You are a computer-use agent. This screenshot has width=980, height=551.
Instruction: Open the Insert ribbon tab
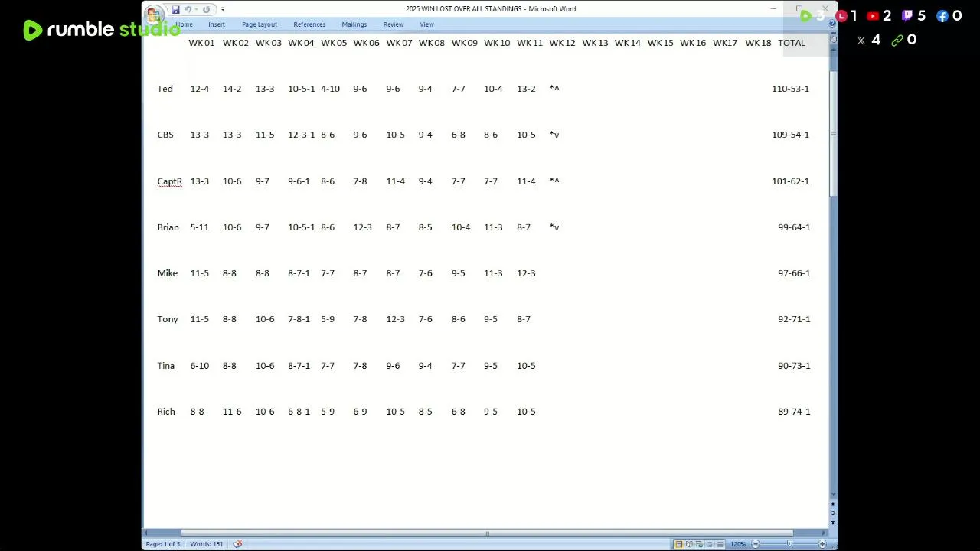coord(217,24)
